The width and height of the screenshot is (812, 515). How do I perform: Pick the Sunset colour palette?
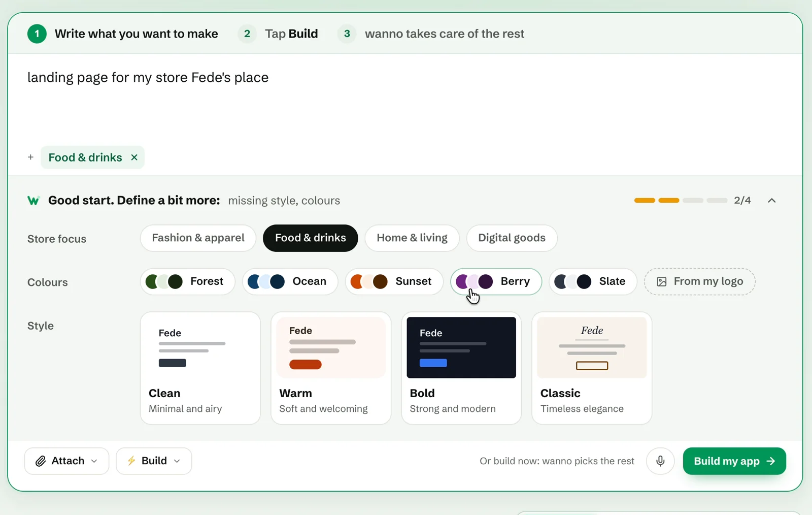pyautogui.click(x=394, y=282)
